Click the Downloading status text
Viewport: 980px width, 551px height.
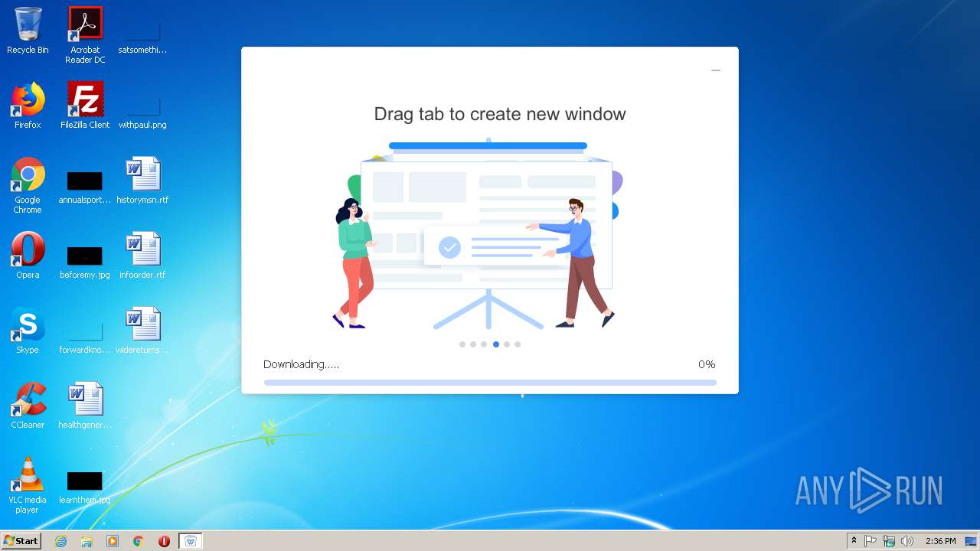point(301,364)
